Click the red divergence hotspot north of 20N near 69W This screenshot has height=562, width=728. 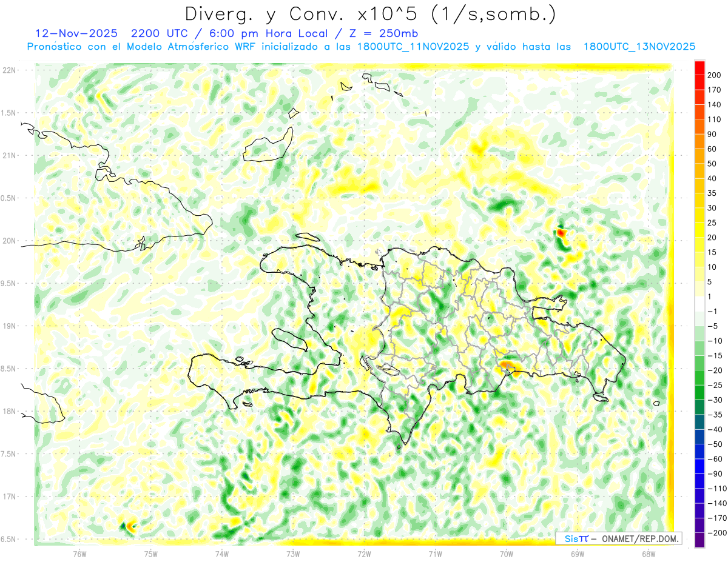click(x=561, y=232)
